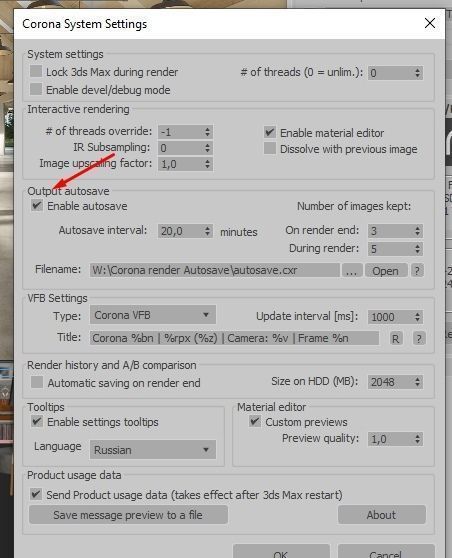Screen dimensions: 452x558
Task: Click the spinner arrows of Preview quality
Action: click(x=417, y=439)
